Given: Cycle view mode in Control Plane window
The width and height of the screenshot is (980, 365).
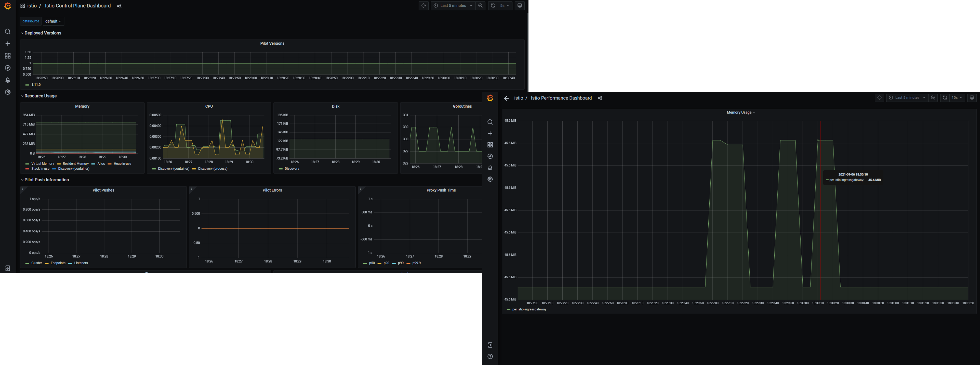Looking at the screenshot, I should (520, 6).
